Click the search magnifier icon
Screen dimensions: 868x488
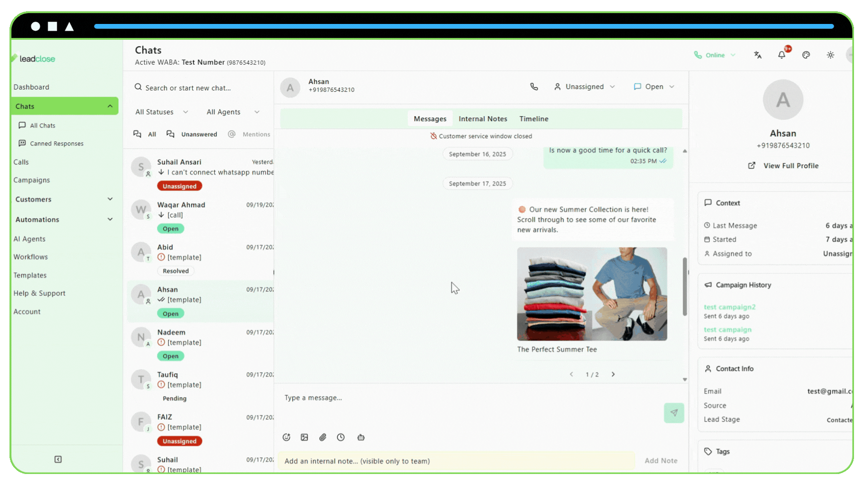(138, 87)
